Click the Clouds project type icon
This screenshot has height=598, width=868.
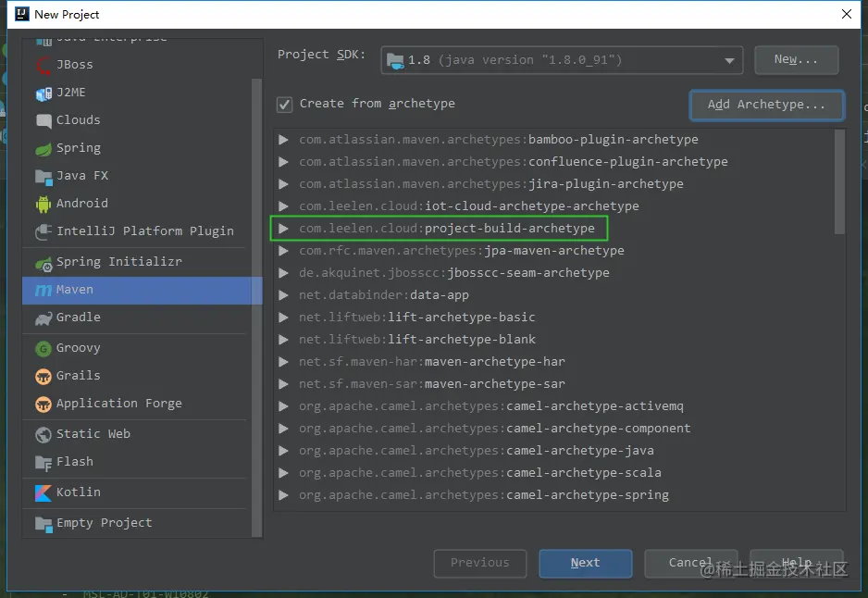click(x=43, y=120)
